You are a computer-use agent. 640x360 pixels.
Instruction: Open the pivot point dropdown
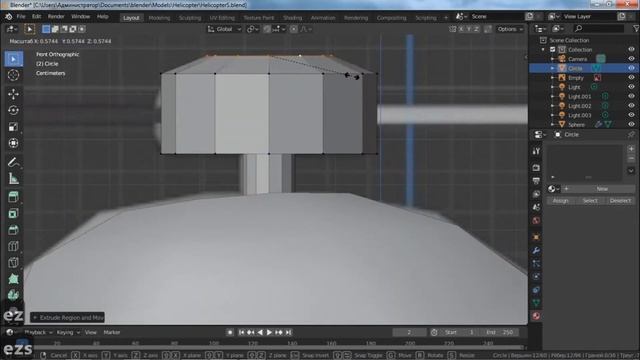click(253, 29)
